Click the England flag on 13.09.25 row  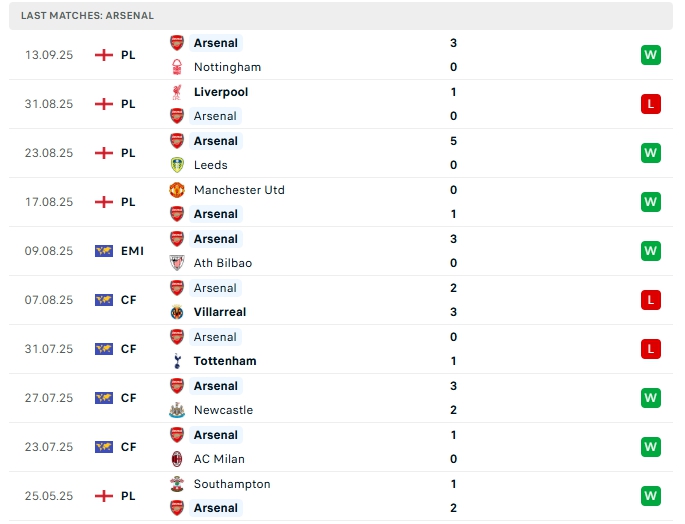coord(104,55)
